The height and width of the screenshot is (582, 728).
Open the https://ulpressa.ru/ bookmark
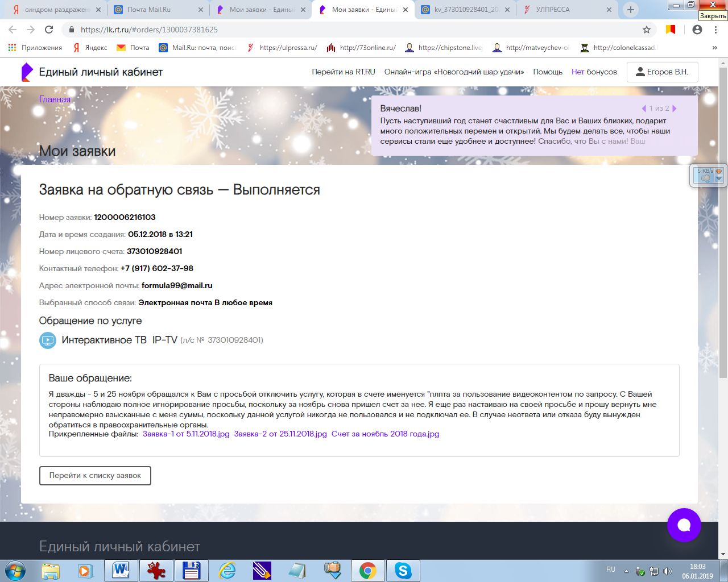coord(282,48)
